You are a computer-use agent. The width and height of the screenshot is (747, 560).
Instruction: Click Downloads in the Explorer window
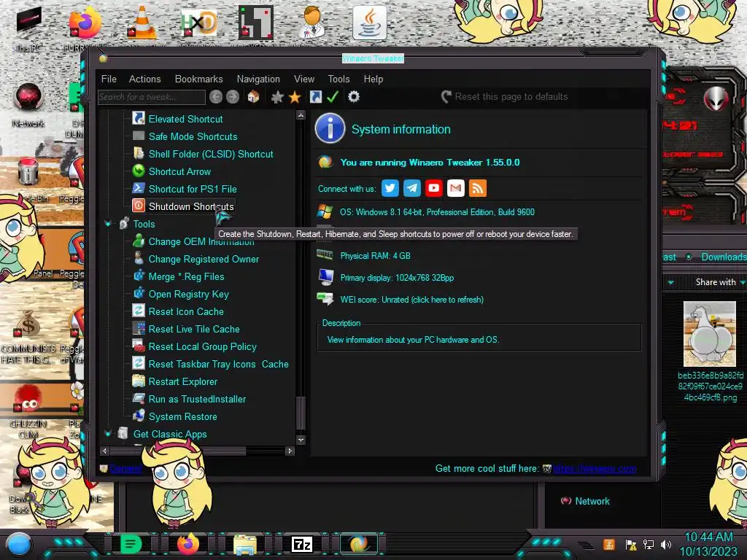pyautogui.click(x=724, y=257)
